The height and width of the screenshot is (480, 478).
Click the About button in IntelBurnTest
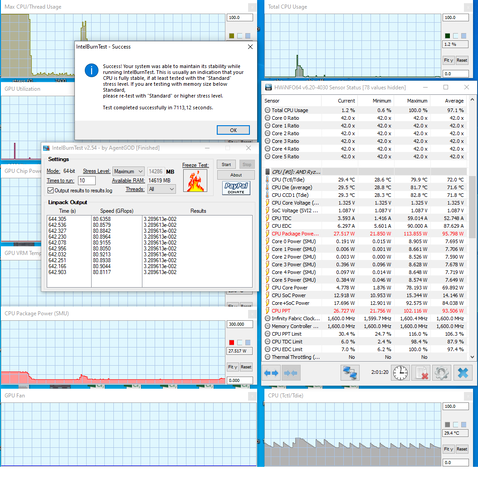click(236, 175)
